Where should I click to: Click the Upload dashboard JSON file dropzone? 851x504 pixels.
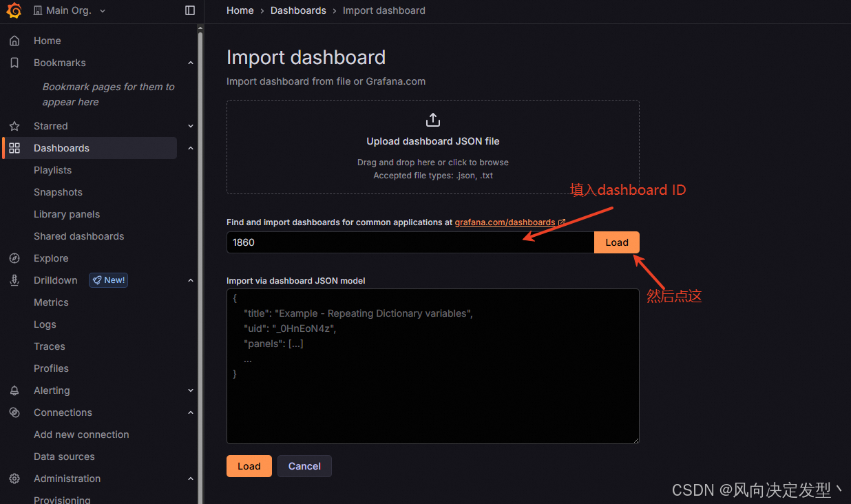click(x=433, y=147)
